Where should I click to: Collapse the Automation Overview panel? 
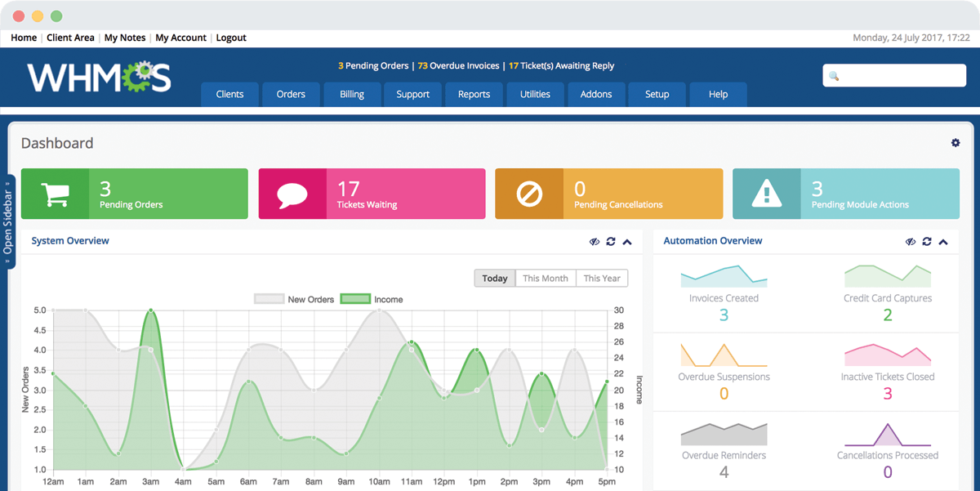tap(943, 242)
